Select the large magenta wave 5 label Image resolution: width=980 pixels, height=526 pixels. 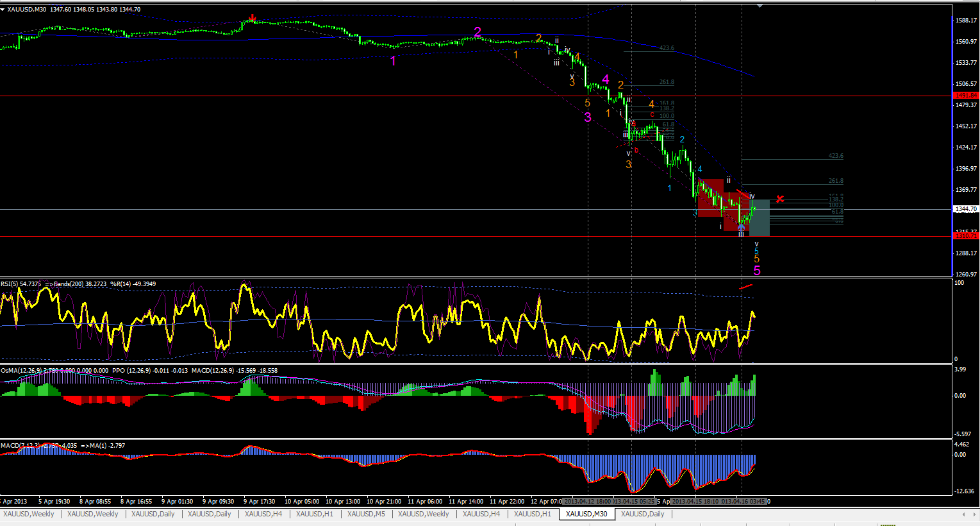click(x=757, y=271)
